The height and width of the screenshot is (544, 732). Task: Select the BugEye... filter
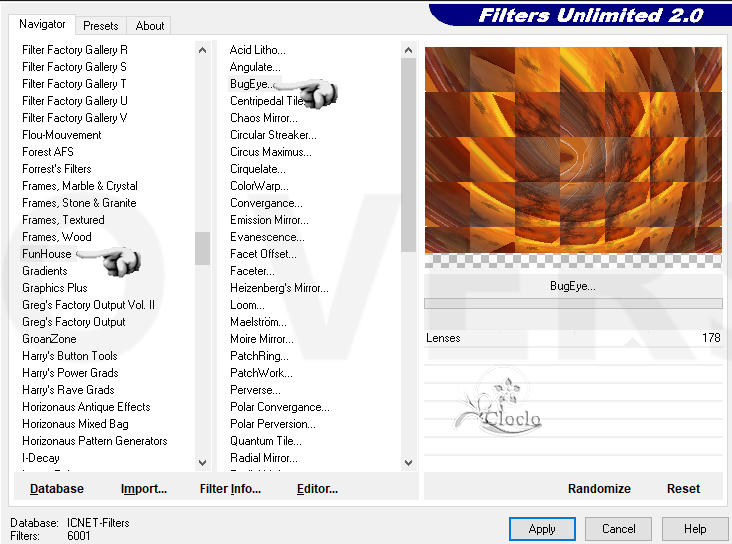coord(252,84)
